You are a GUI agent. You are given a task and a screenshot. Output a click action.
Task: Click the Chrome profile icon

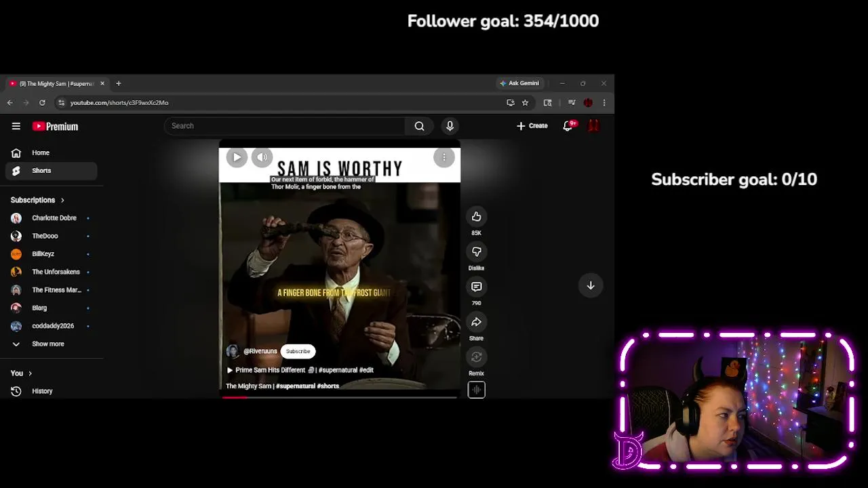click(x=588, y=102)
